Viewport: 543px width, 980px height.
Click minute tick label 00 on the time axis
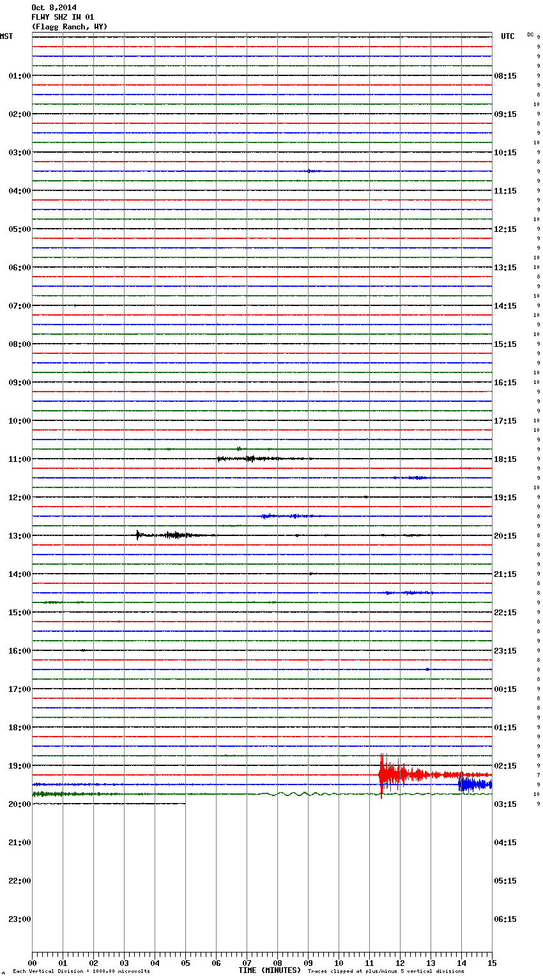pyautogui.click(x=32, y=963)
